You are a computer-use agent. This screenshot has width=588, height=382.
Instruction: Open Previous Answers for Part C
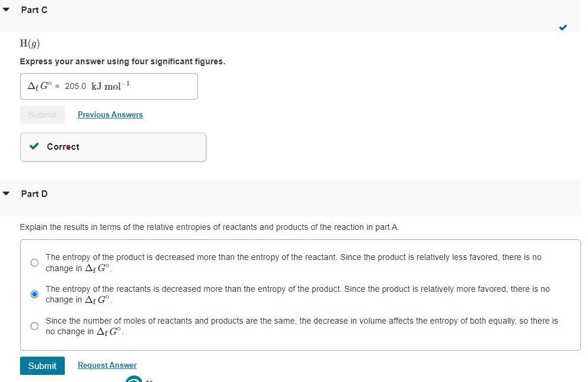point(110,114)
